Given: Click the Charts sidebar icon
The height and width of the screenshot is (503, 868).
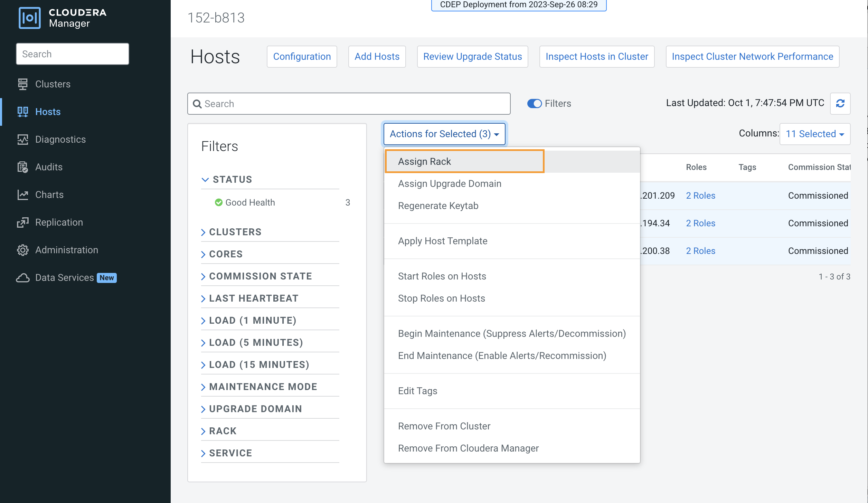Looking at the screenshot, I should point(23,195).
